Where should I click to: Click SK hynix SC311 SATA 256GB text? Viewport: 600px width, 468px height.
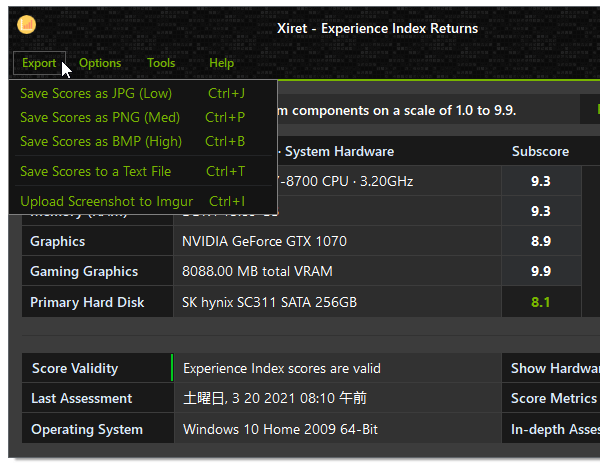point(269,302)
